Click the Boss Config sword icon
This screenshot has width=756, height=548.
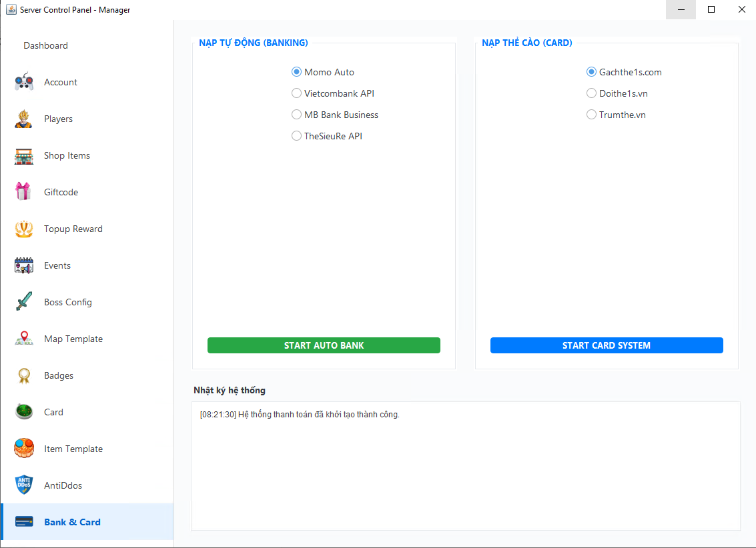click(23, 302)
